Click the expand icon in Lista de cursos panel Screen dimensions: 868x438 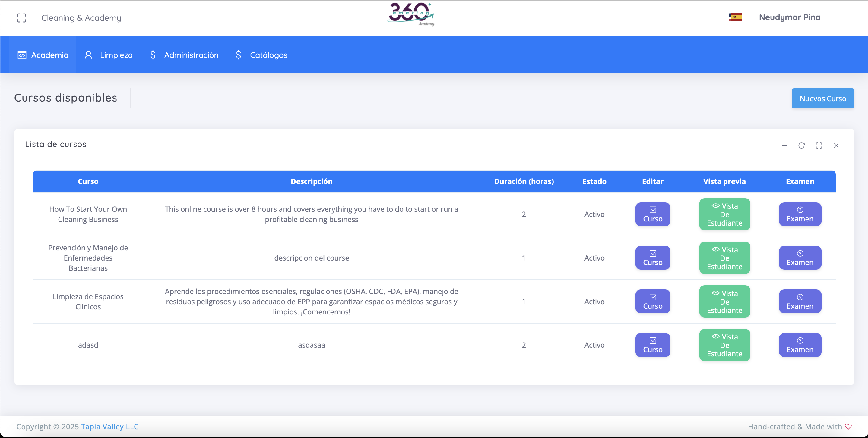click(x=819, y=145)
